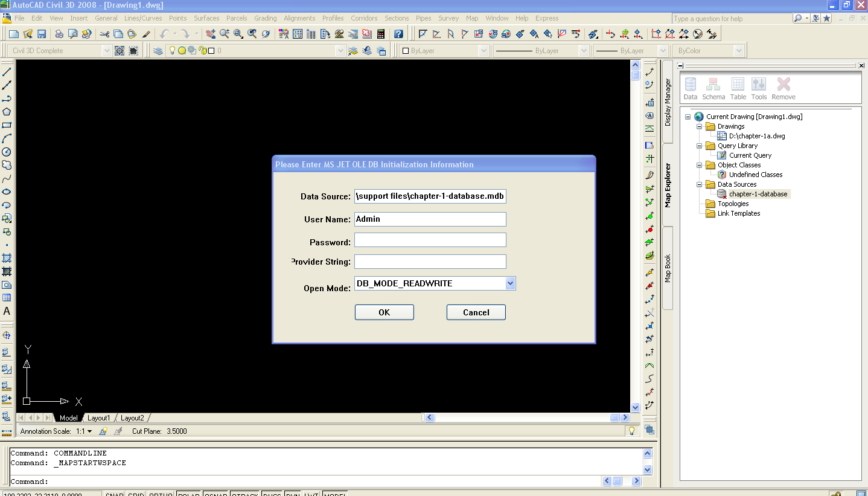
Task: Open the Surfaces menu
Action: coord(206,18)
